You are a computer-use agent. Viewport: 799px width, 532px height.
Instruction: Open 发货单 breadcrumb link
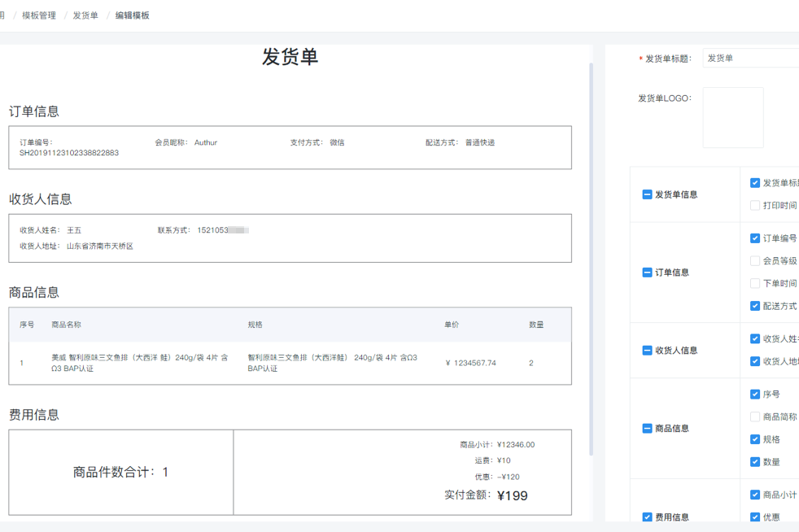click(85, 15)
